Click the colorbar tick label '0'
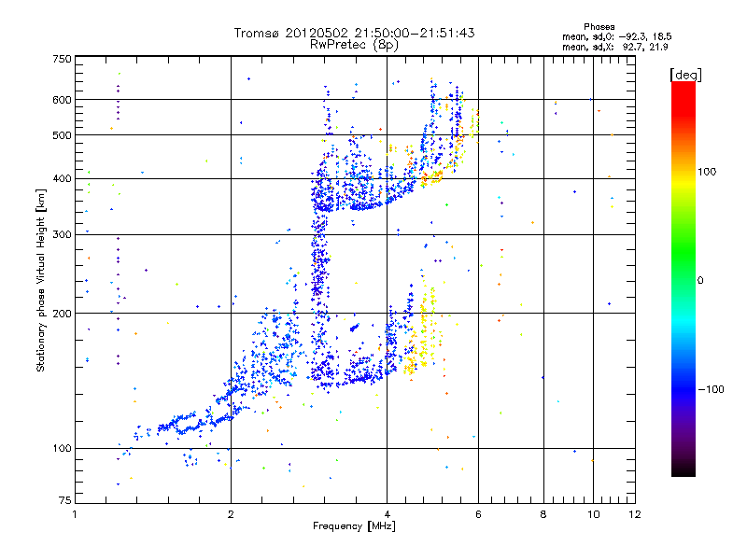The height and width of the screenshot is (560, 747). point(700,281)
